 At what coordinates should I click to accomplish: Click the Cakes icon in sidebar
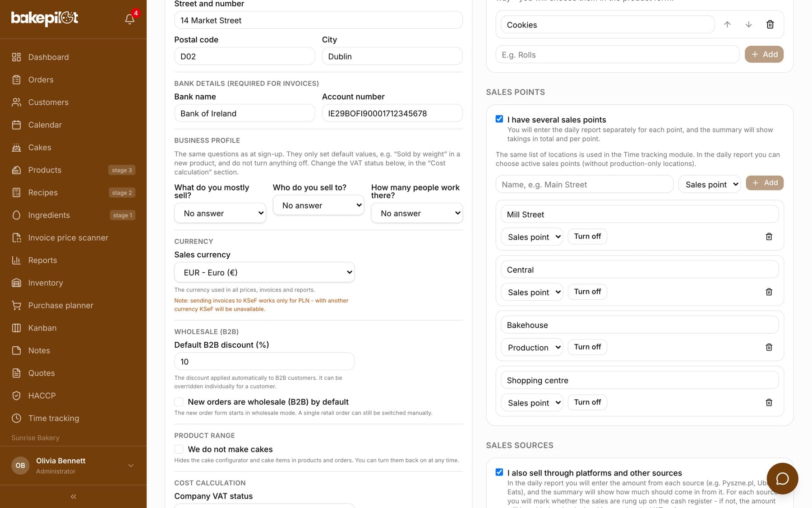coord(16,147)
